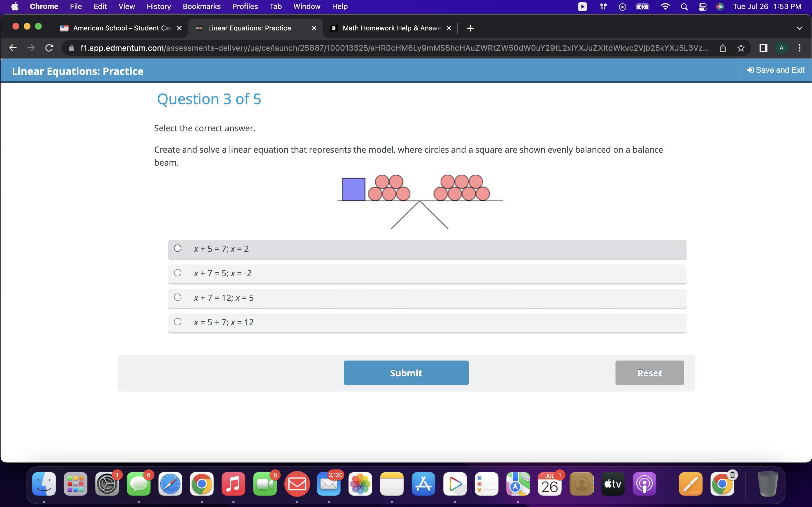Click Save and Exit
The image size is (812, 507).
[x=775, y=70]
